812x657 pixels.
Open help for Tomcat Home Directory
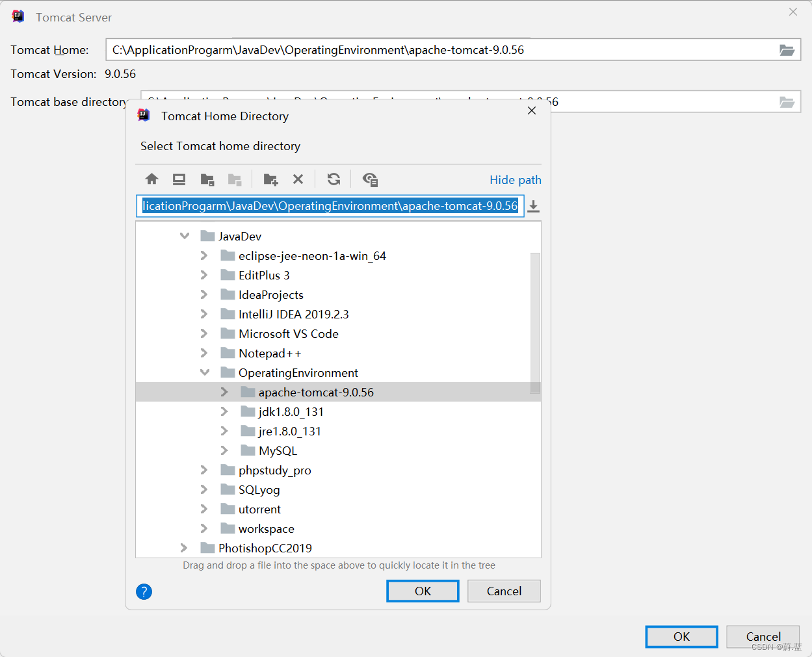point(144,591)
